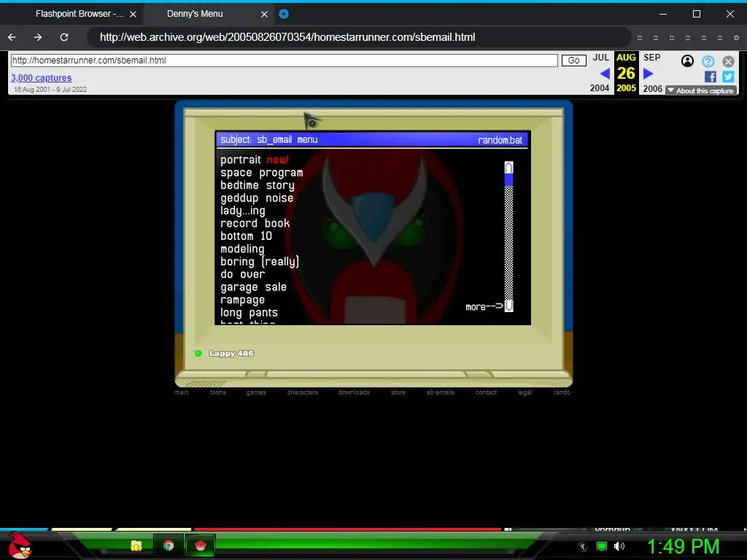
Task: Open the long pants email
Action: [249, 313]
